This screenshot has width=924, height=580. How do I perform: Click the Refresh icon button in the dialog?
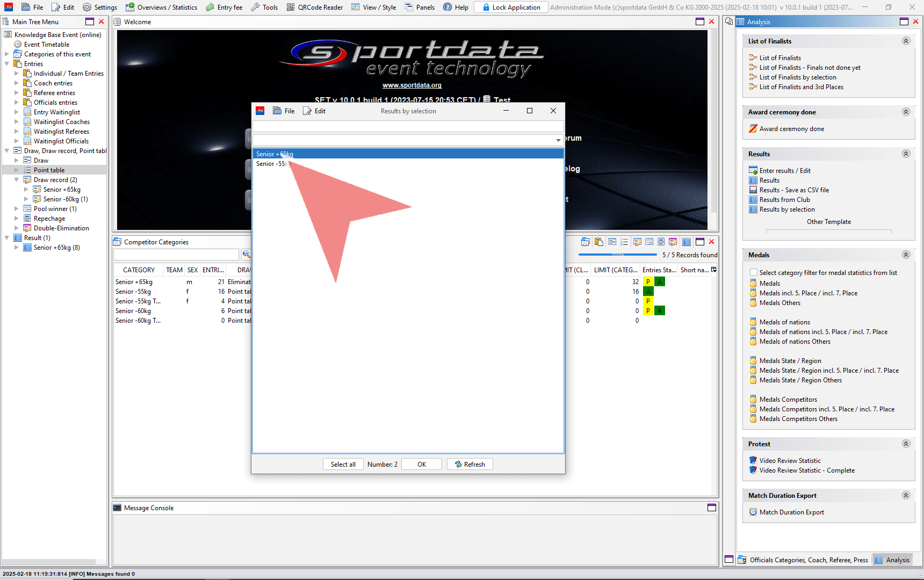coord(470,465)
